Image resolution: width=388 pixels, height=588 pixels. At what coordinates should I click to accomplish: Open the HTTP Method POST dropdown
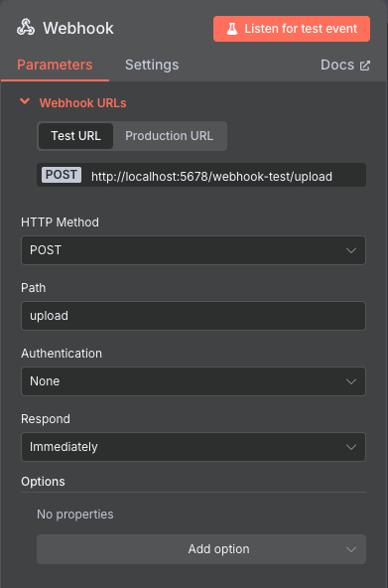pyautogui.click(x=194, y=250)
